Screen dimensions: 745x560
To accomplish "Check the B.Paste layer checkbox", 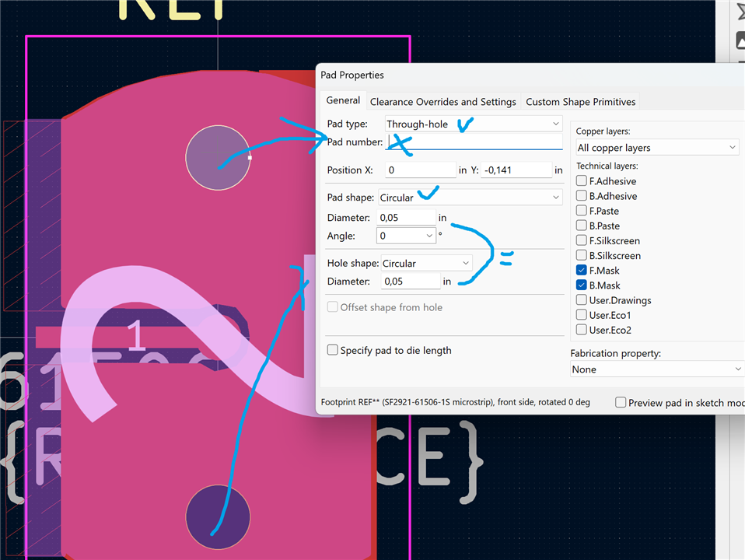I will (x=582, y=226).
